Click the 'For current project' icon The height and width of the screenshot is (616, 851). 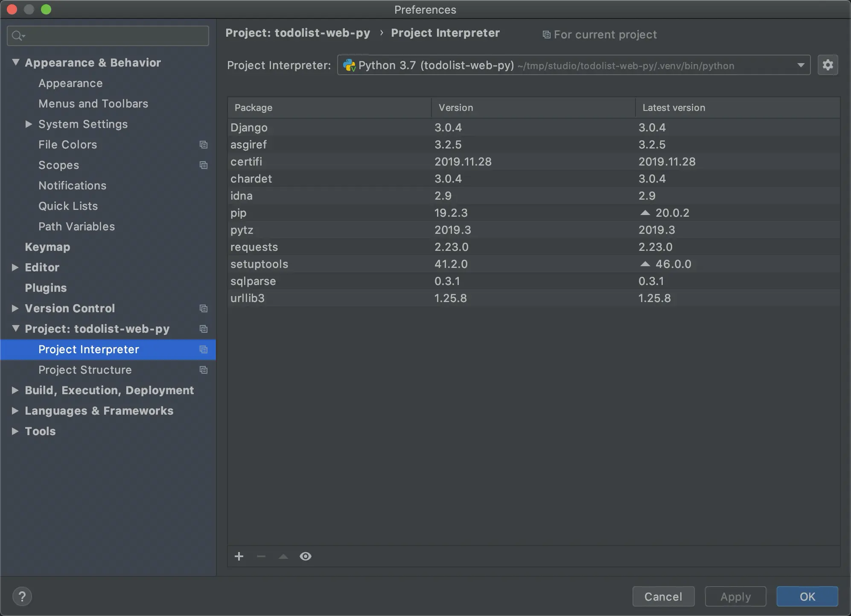547,35
